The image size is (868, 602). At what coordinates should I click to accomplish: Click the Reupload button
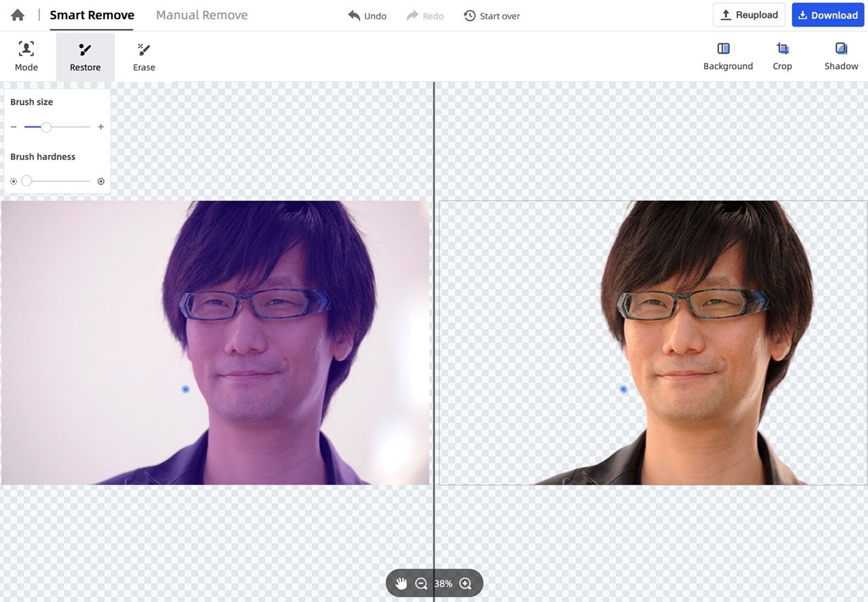click(x=749, y=15)
